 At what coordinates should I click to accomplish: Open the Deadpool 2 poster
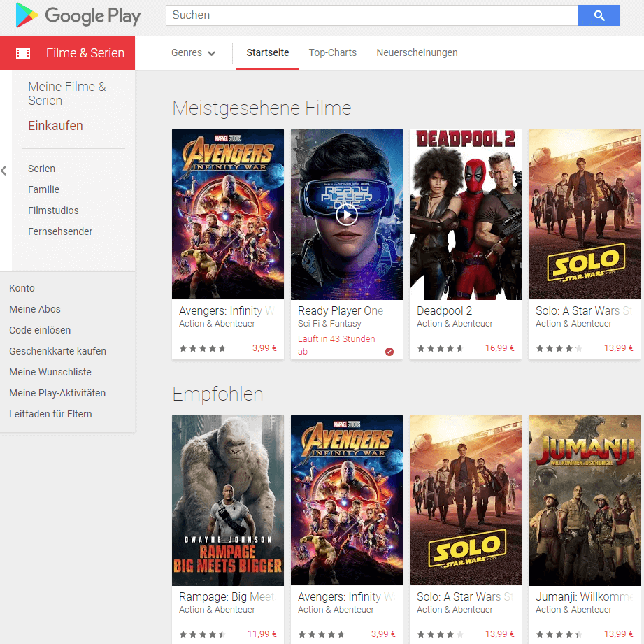click(465, 214)
